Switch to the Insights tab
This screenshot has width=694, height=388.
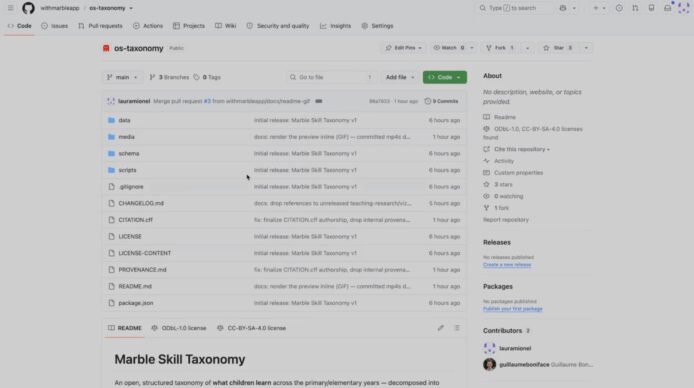point(335,26)
